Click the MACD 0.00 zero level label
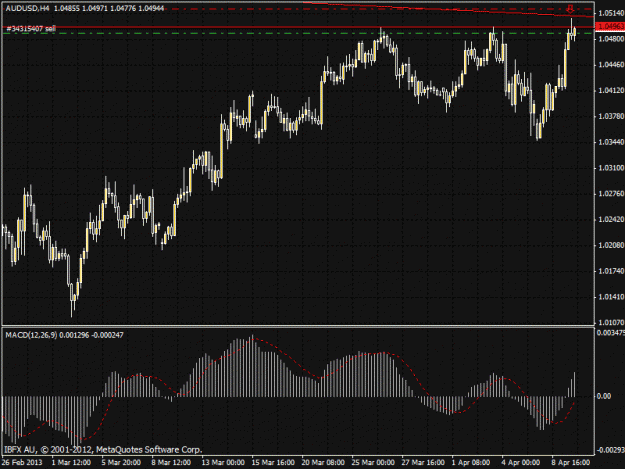The height and width of the screenshot is (469, 625). tap(604, 396)
